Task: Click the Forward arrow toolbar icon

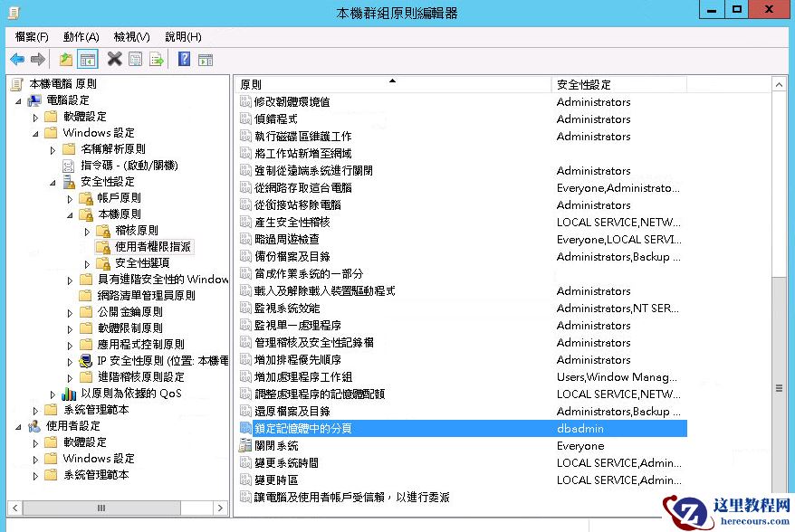Action: (x=37, y=60)
